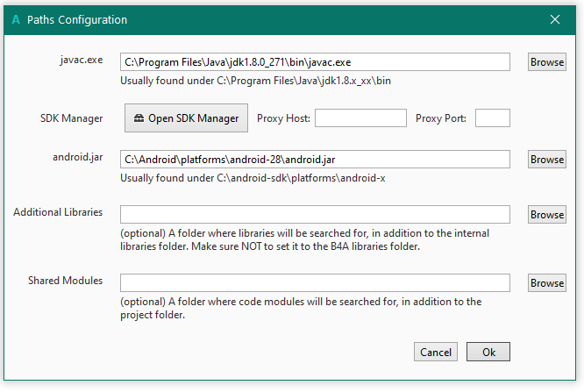This screenshot has height=392, width=584.
Task: Browse for the javac.exe location
Action: [x=546, y=62]
